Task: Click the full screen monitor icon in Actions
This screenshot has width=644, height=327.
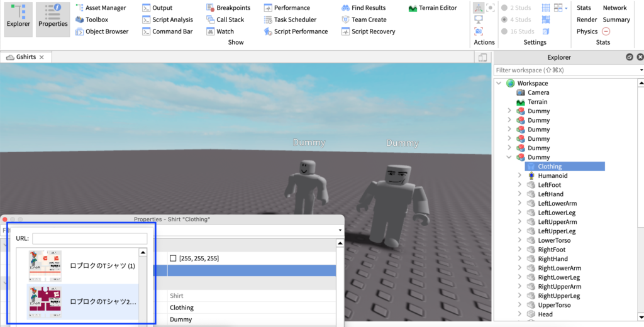Action: (479, 19)
